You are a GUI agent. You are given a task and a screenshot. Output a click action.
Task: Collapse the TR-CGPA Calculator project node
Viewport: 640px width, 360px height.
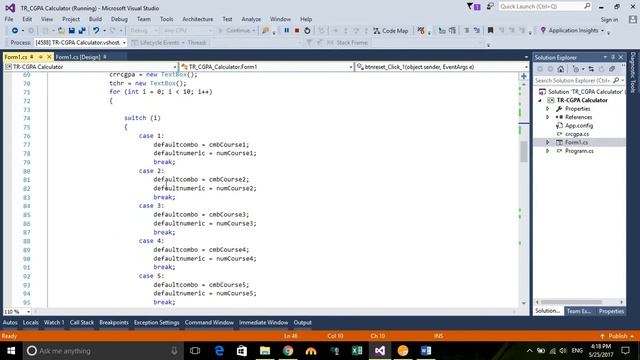click(x=540, y=100)
